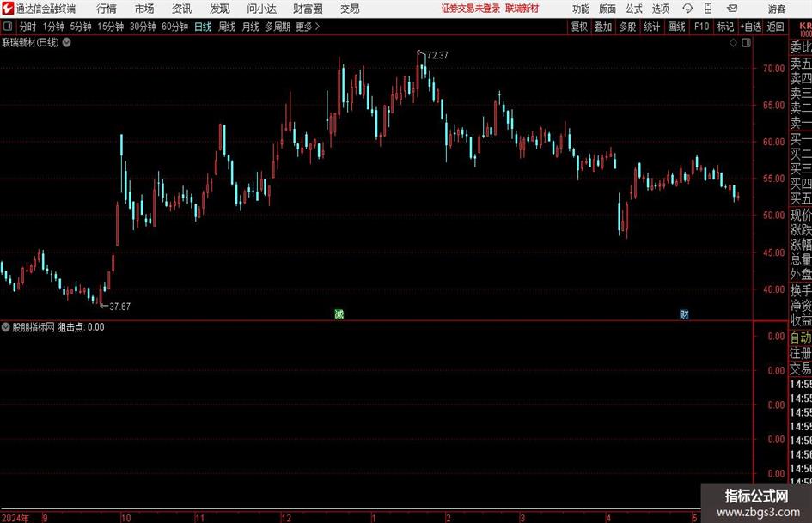
Task: Toggle the left panel layout icon
Action: coord(8,27)
